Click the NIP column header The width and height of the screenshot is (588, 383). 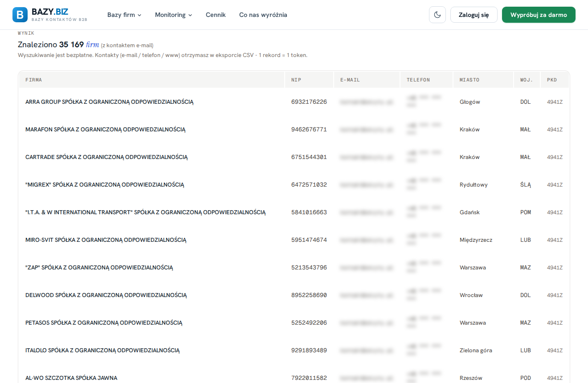tap(296, 80)
